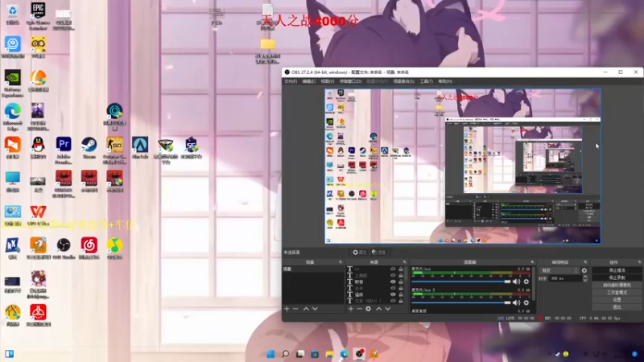Viewport: 644px width, 362px height.
Task: Open the Scene Collection(S) menu in OBS
Action: pos(404,81)
